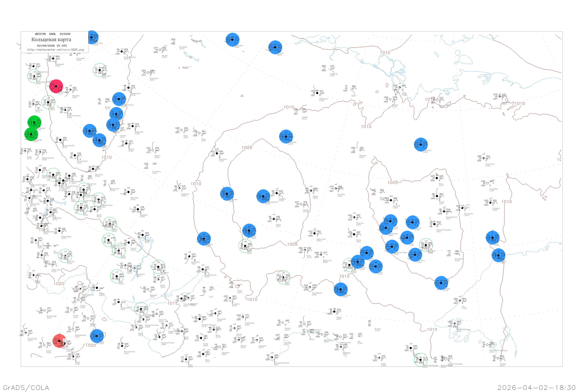588x392 pixels.
Task: Click the GrADS/COLA credit label
Action: (26, 387)
